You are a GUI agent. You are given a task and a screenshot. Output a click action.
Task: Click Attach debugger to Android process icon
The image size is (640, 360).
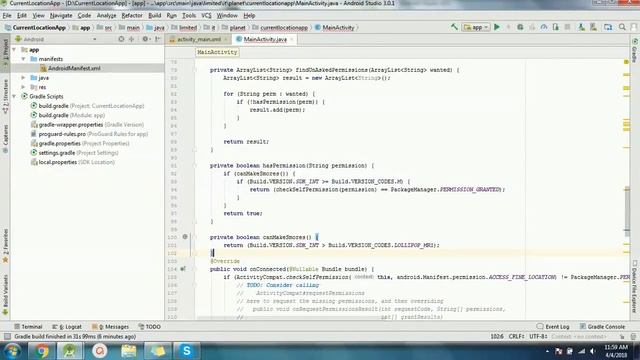point(556,27)
